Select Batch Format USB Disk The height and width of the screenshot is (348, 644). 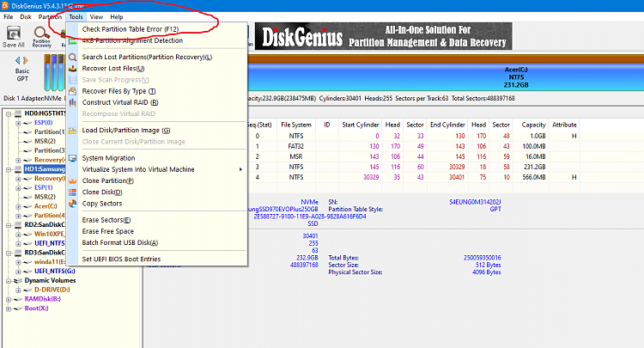[120, 243]
